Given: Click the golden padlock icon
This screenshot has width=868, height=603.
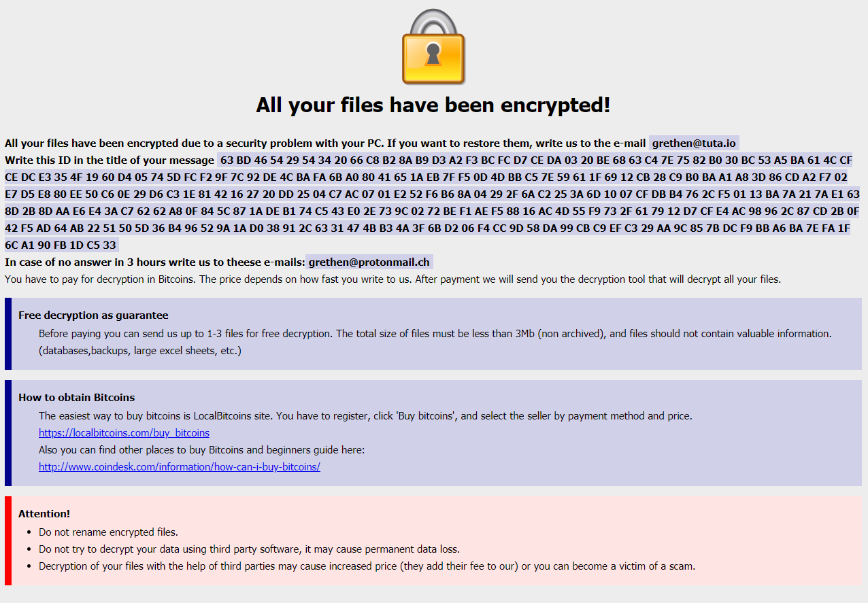Looking at the screenshot, I should pyautogui.click(x=433, y=47).
